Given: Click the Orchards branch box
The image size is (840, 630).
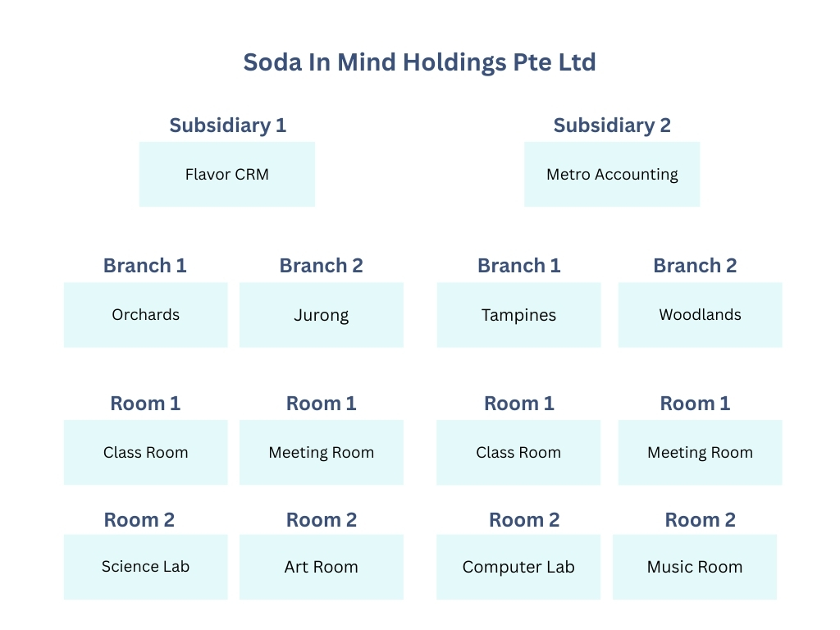Looking at the screenshot, I should (x=146, y=315).
